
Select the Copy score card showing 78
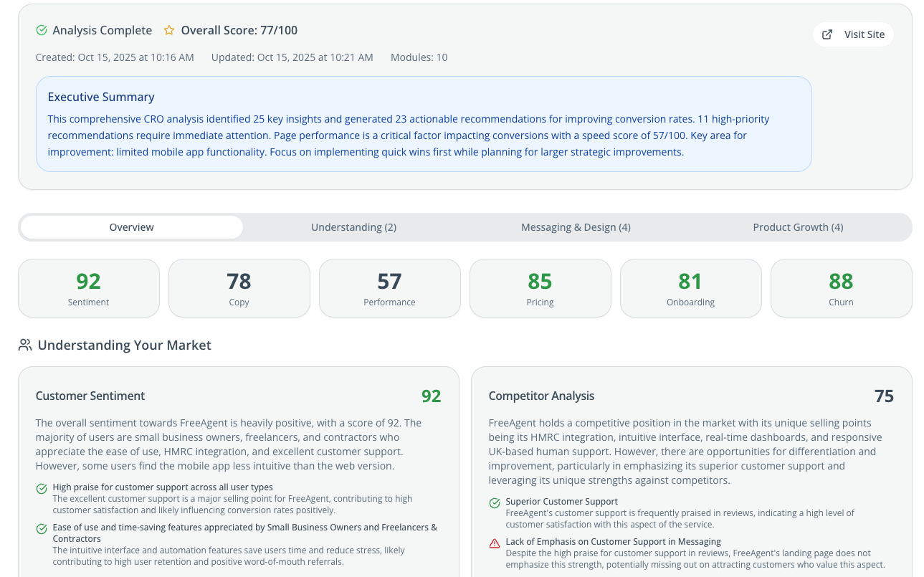point(239,288)
